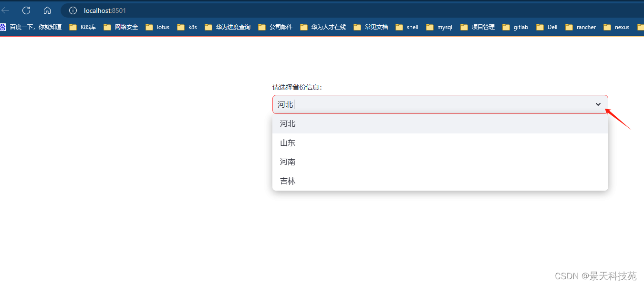Select 吉林 from the dropdown list
Viewport: 644px width, 285px height.
[x=440, y=181]
